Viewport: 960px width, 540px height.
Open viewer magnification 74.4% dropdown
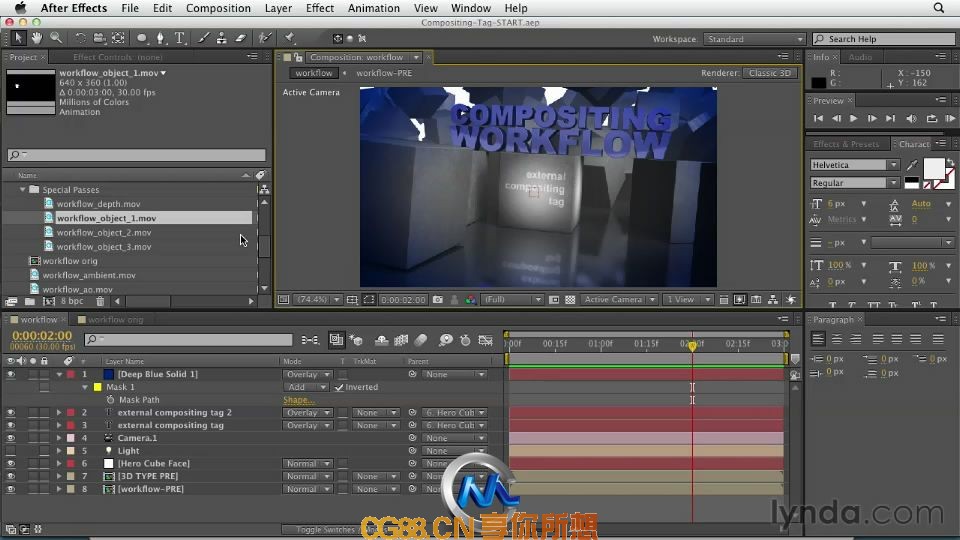(x=317, y=299)
